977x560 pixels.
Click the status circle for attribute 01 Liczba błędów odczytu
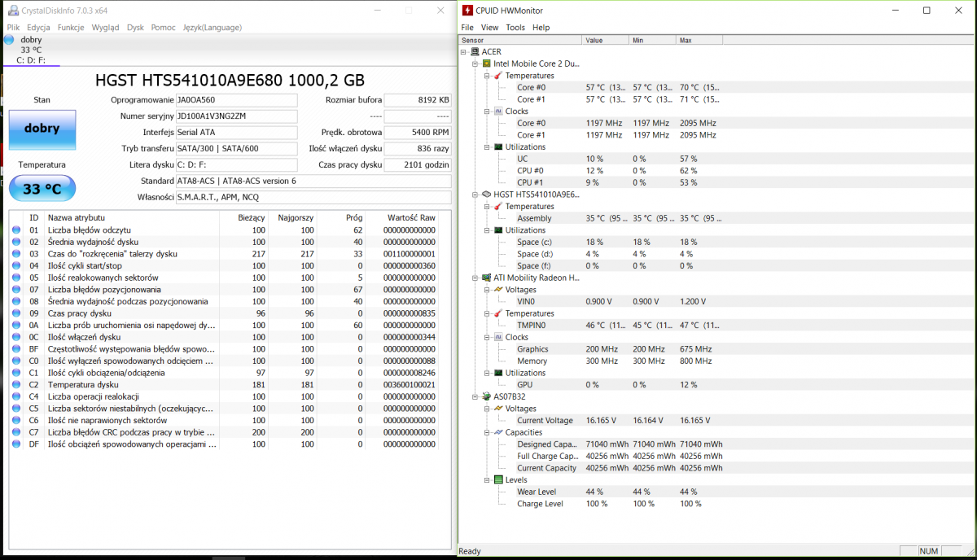(x=16, y=230)
